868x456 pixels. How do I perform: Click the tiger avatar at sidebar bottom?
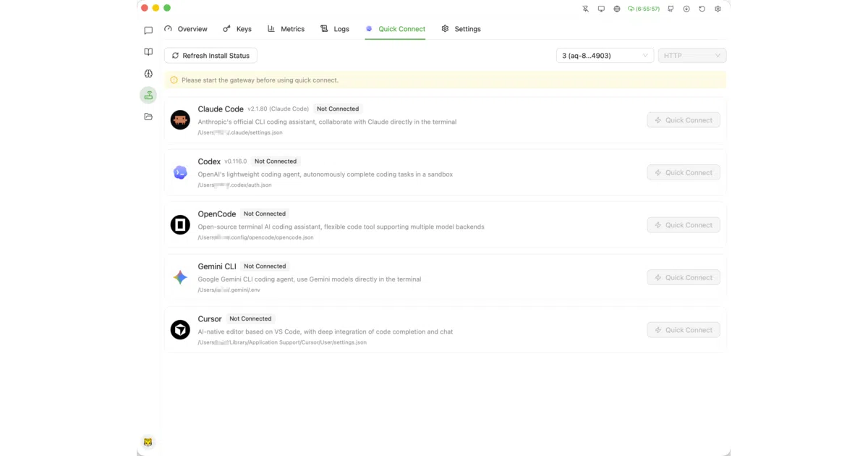pyautogui.click(x=148, y=442)
